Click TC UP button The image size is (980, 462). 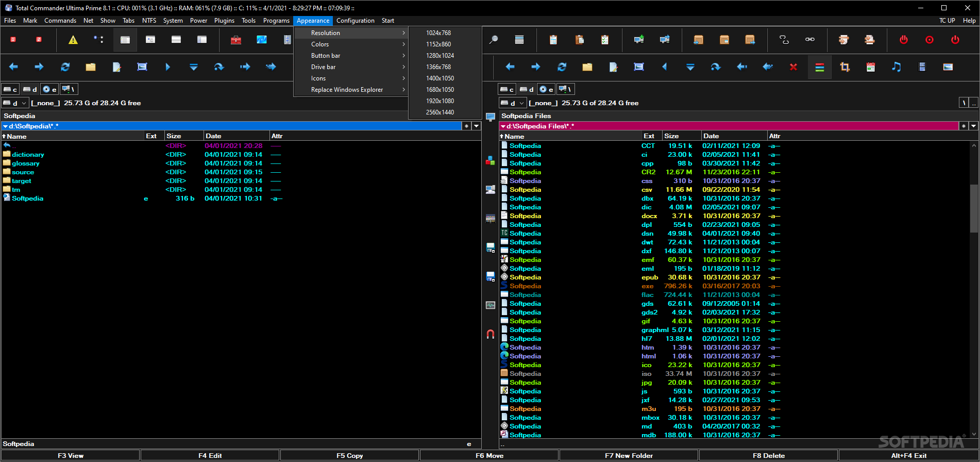tap(947, 21)
